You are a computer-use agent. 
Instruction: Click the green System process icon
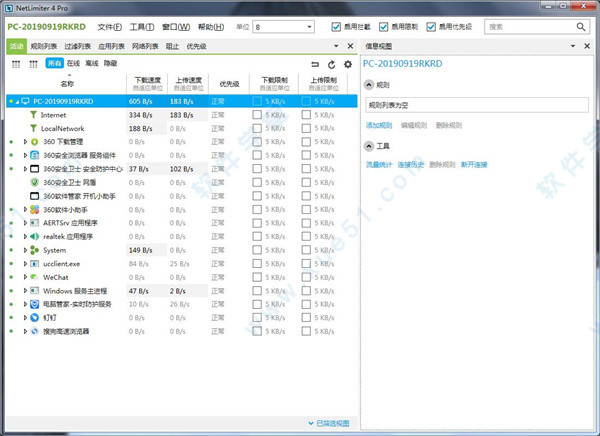[34, 250]
